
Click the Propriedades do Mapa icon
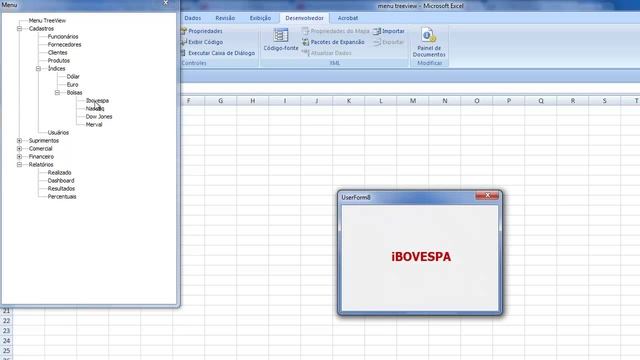tap(306, 31)
